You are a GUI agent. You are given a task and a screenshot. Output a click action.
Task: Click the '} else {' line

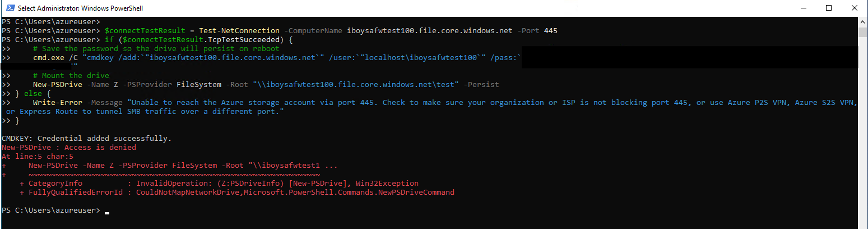(33, 93)
